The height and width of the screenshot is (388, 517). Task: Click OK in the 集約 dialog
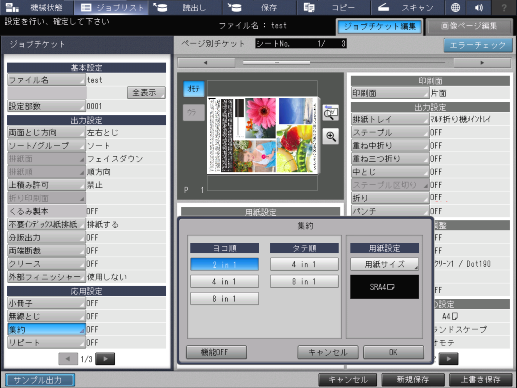(393, 352)
